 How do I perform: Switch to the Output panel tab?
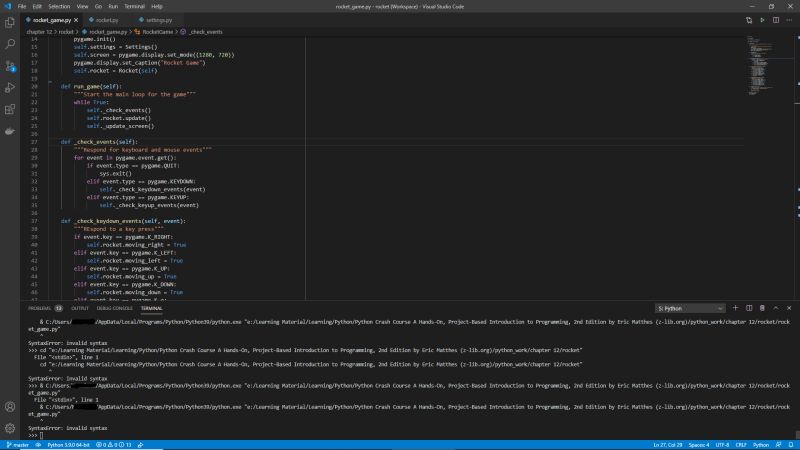[x=80, y=308]
